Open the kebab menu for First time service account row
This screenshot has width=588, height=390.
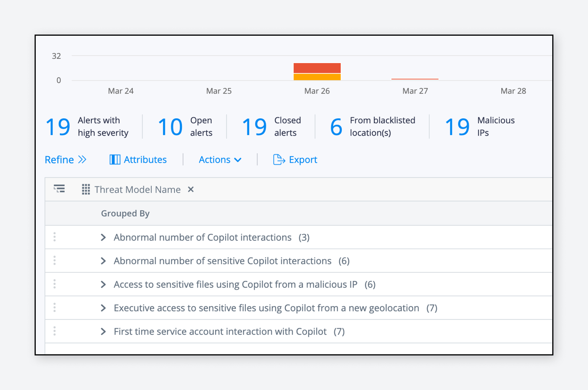[54, 331]
